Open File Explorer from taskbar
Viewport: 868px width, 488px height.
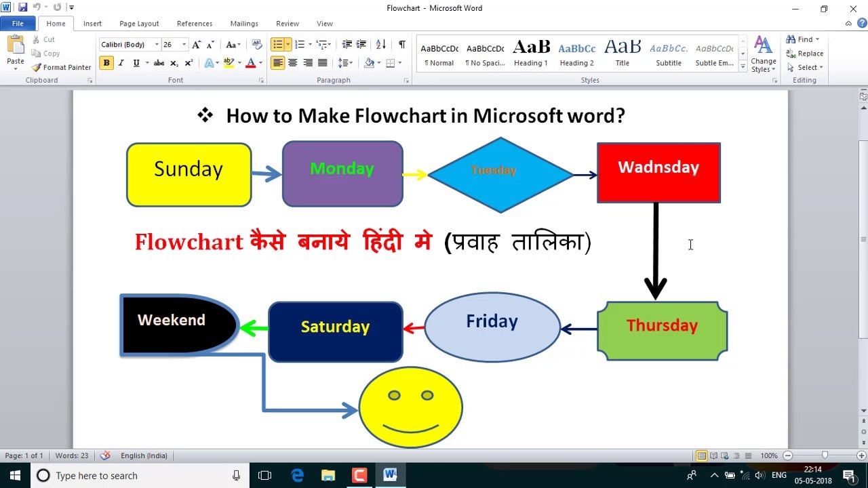coord(328,475)
